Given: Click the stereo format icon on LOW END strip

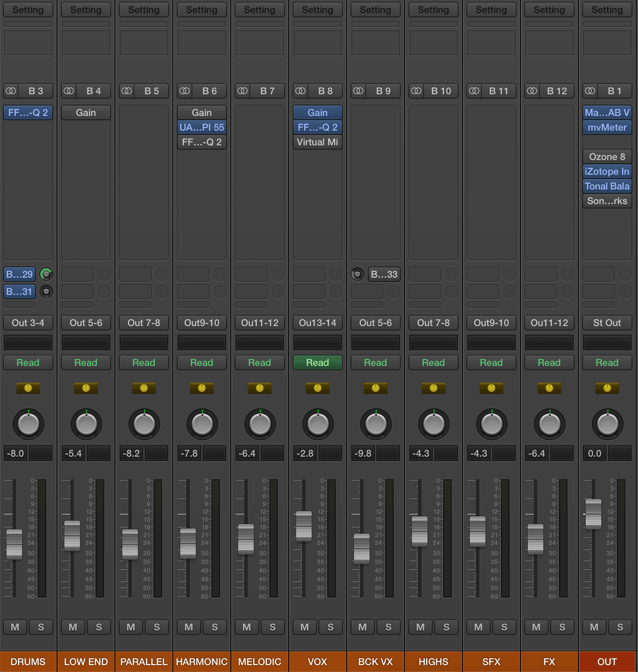Looking at the screenshot, I should (69, 91).
